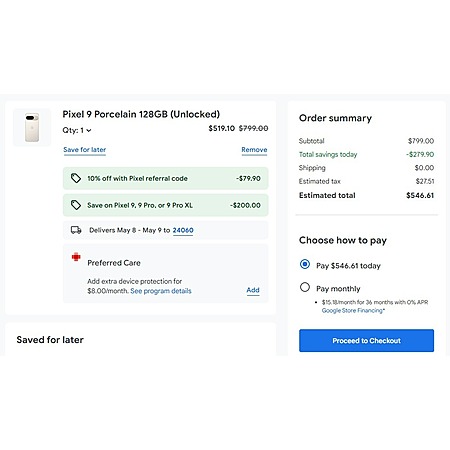Click the Total savings today row

366,154
